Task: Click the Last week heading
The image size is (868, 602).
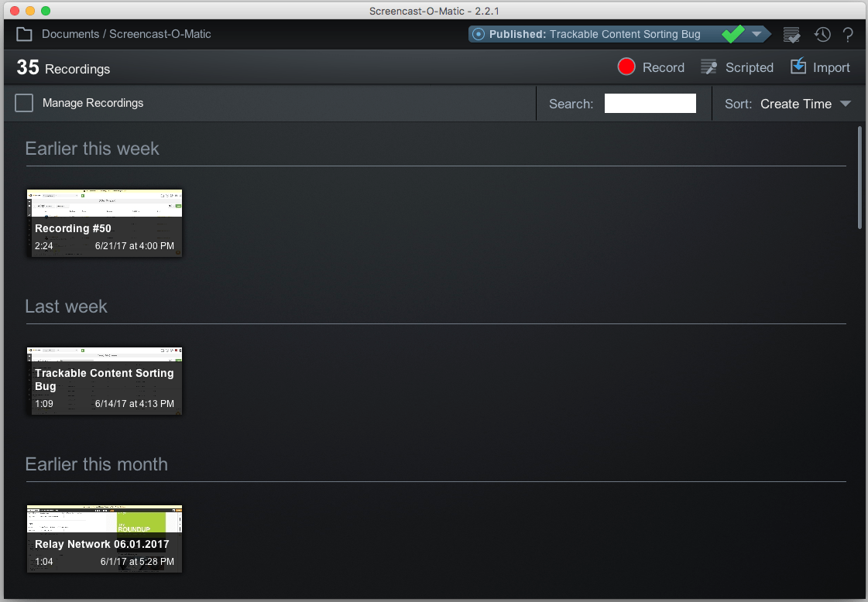Action: [x=67, y=306]
